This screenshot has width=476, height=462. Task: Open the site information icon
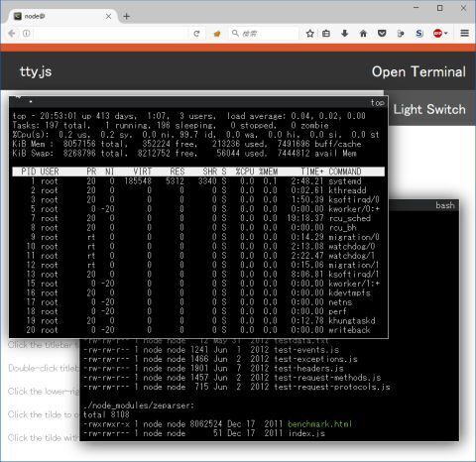[x=26, y=34]
